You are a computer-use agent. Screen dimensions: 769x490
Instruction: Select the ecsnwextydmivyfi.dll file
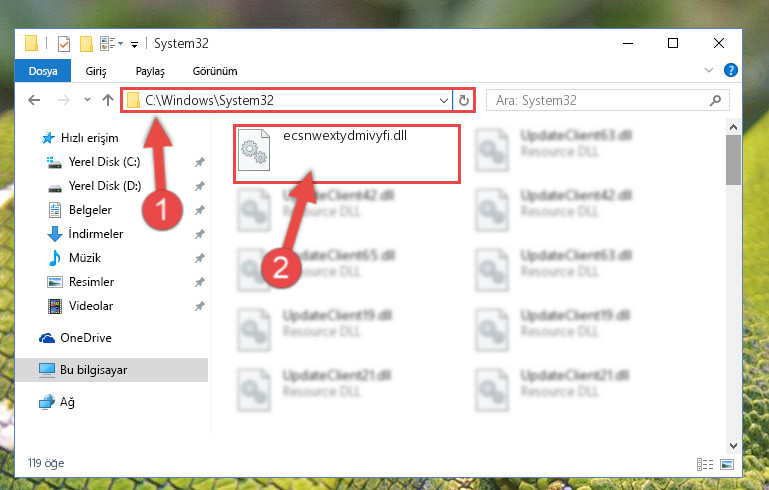click(346, 154)
